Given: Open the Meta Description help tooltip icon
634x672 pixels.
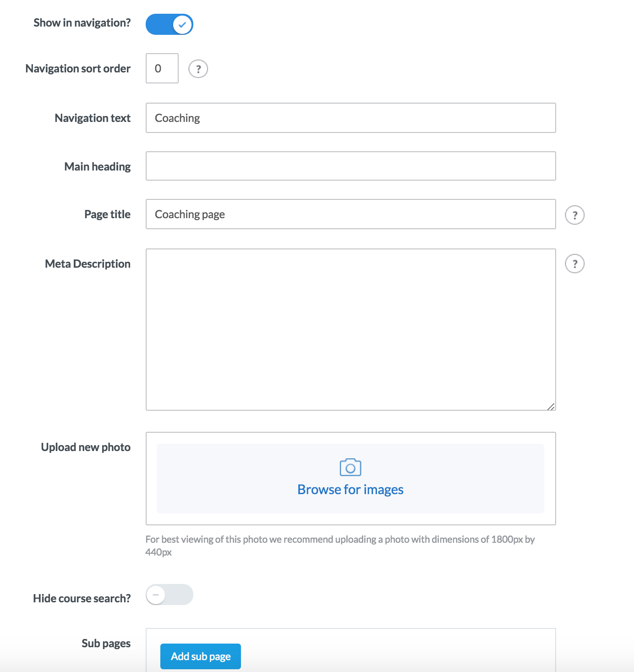Looking at the screenshot, I should coord(574,264).
